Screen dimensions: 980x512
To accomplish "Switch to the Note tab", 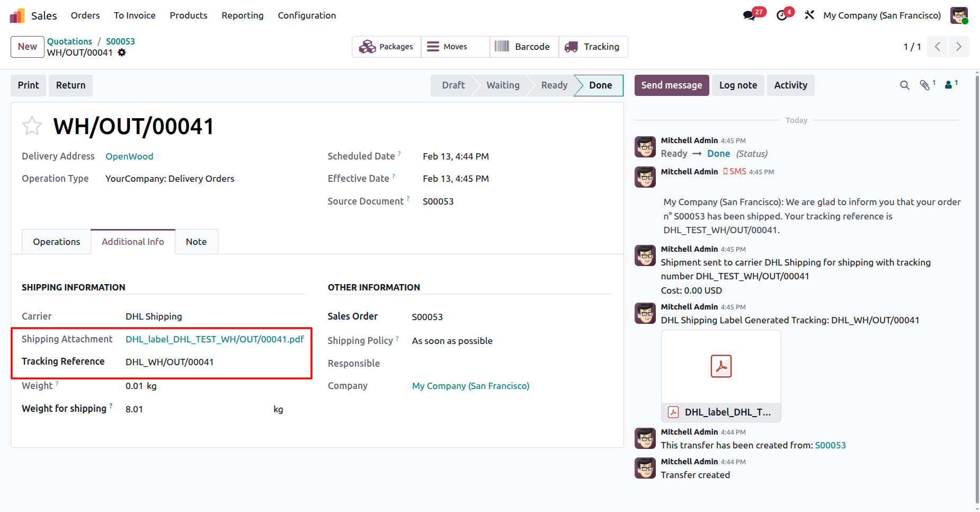I will coord(197,242).
